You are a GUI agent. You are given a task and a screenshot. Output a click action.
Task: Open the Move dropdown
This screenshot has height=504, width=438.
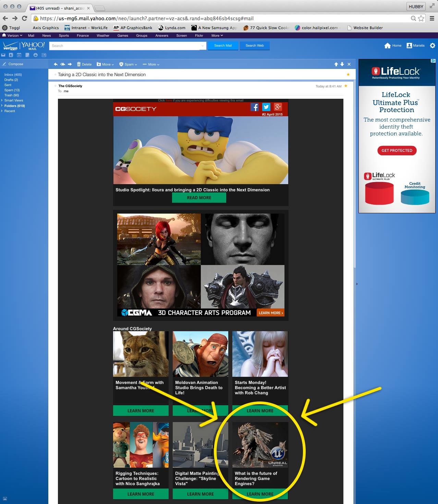click(x=105, y=64)
